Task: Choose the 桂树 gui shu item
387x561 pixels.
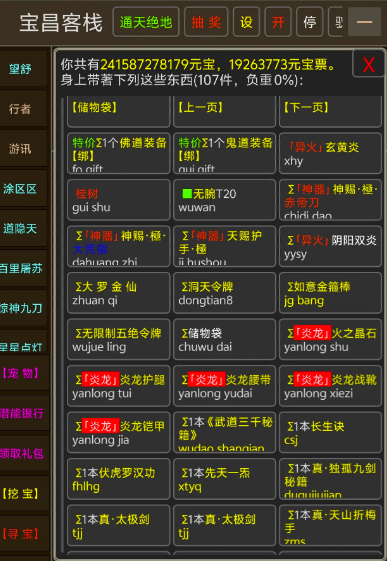Action: (118, 200)
